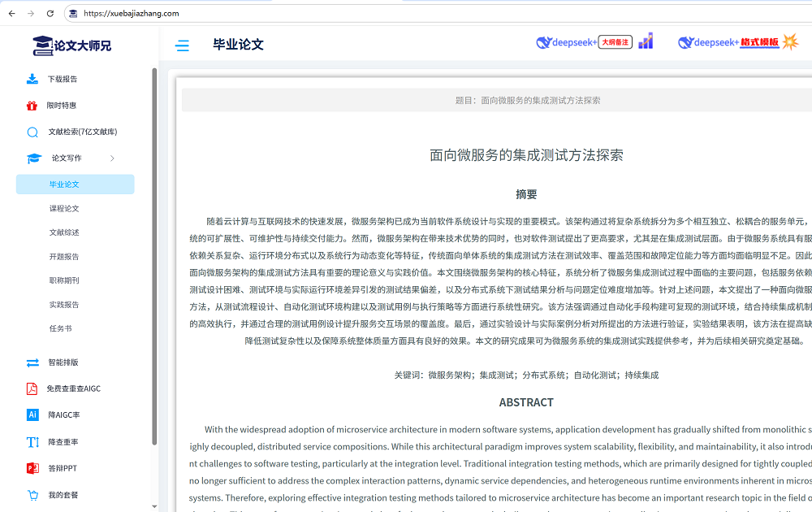Click the graduation cap icon for thesis writing
812x512 pixels.
[34, 158]
